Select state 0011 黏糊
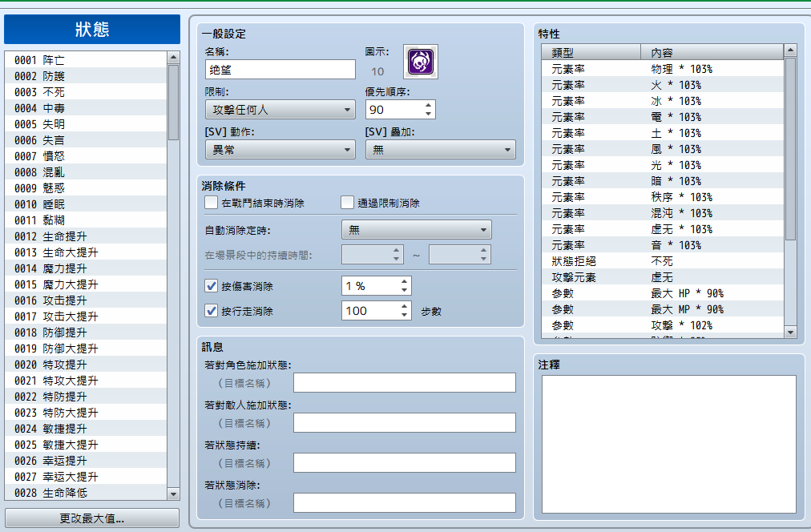Viewport: 811px width, 532px height. click(86, 220)
